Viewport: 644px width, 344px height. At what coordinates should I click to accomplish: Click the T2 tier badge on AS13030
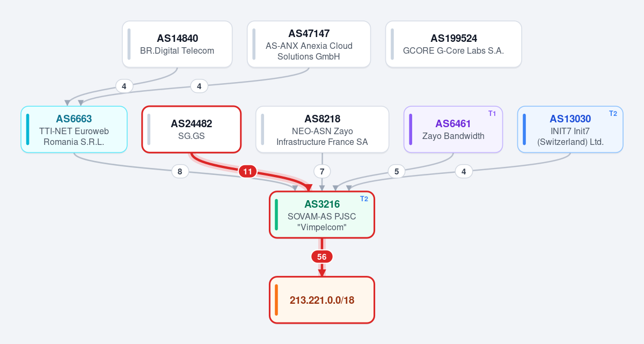(613, 113)
